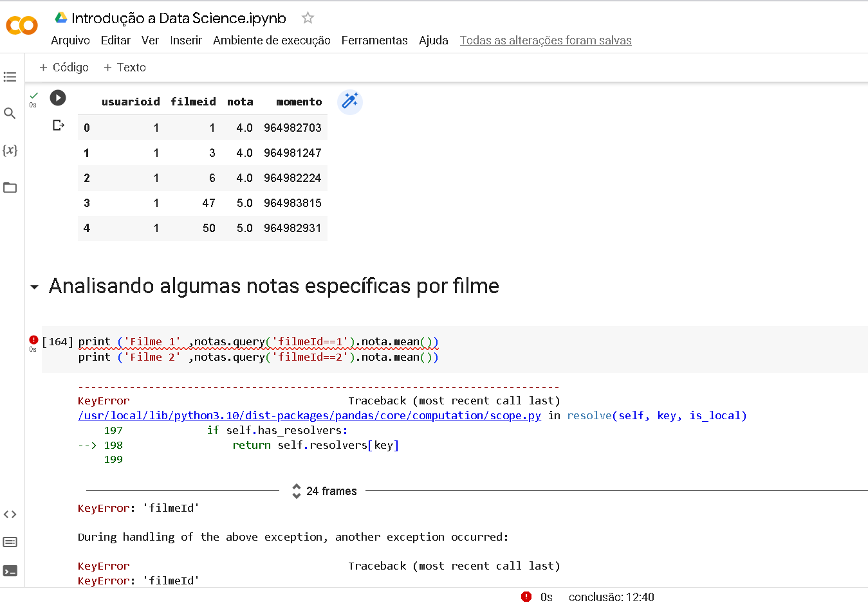The image size is (868, 605).
Task: Click the execution count [164] label
Action: click(58, 341)
